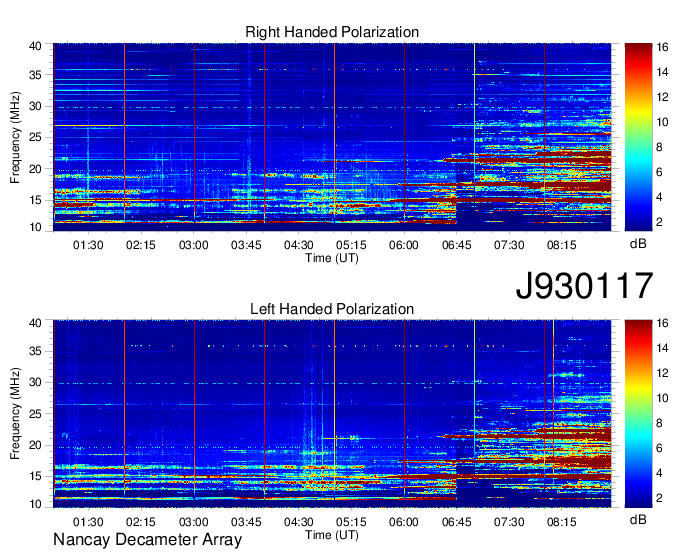The image size is (680, 552).
Task: Click the bottom plot's 'Frequency (MHz)' axis label
Action: pyautogui.click(x=15, y=414)
